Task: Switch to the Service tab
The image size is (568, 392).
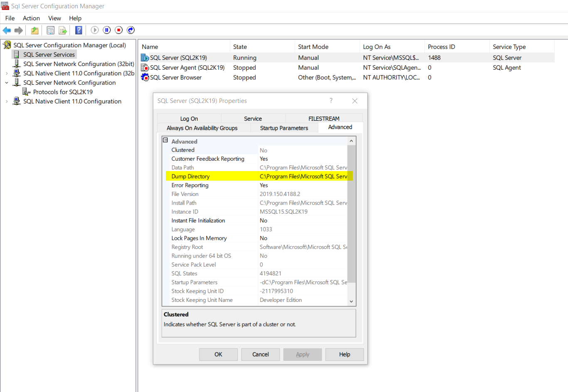Action: point(253,118)
